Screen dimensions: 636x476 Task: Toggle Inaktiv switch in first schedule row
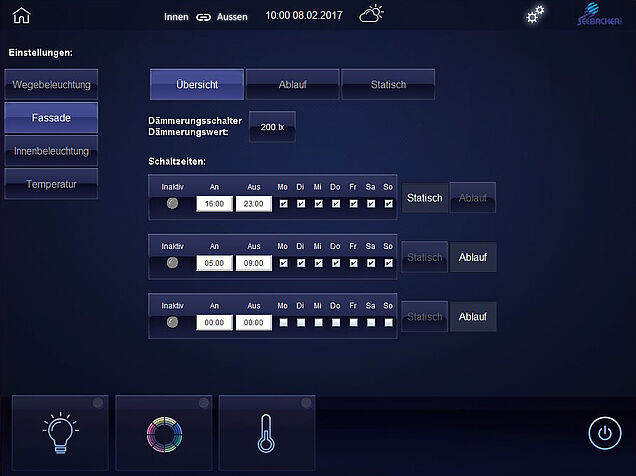173,203
